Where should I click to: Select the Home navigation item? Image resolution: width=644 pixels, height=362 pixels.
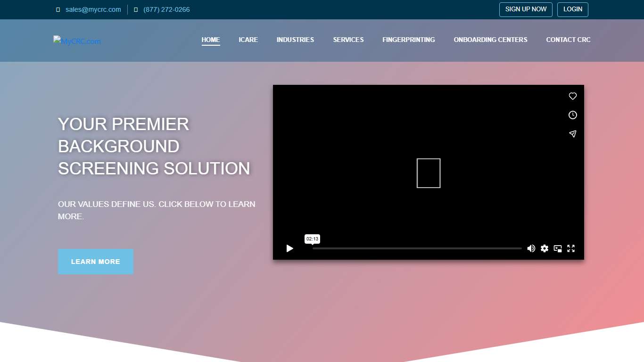point(211,40)
